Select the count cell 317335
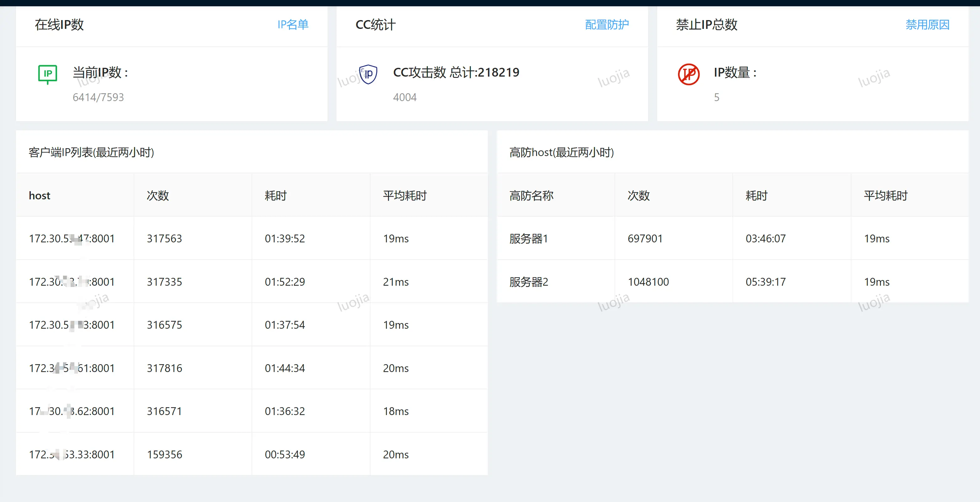This screenshot has width=980, height=502. [164, 282]
